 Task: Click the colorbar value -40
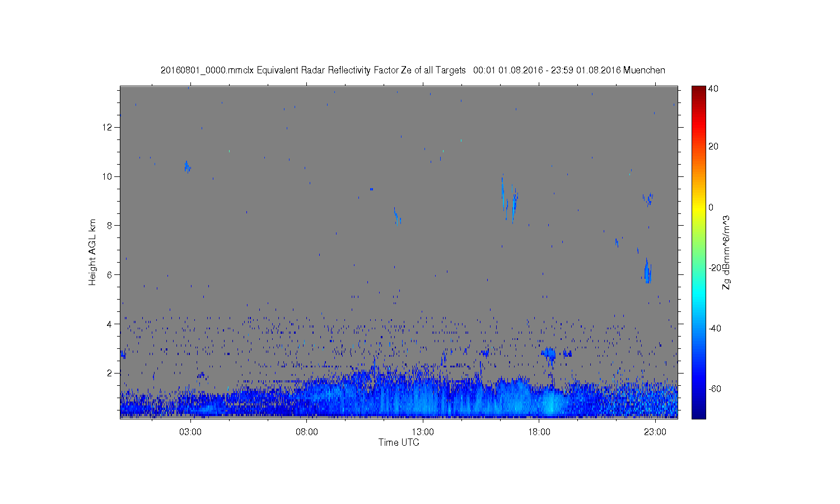click(x=715, y=328)
